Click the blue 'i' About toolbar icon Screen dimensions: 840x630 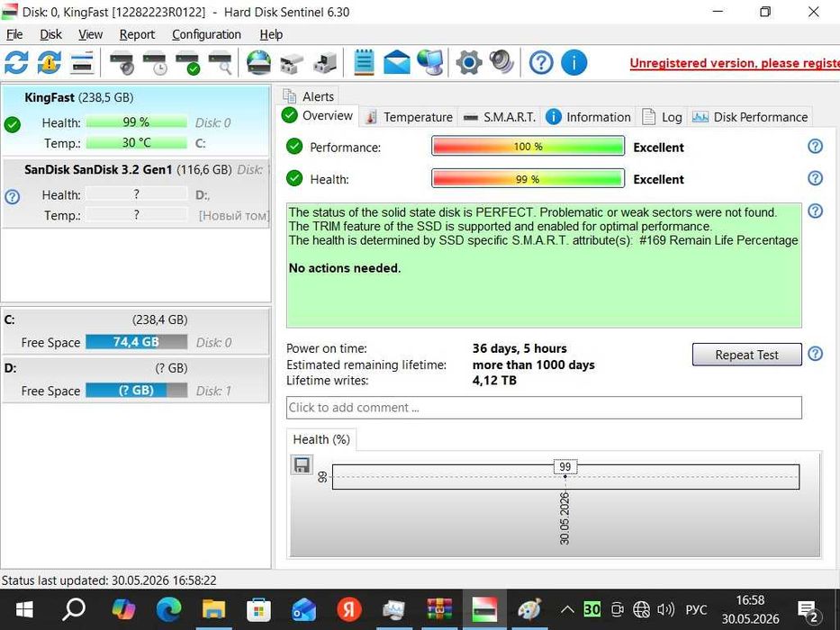pos(574,63)
